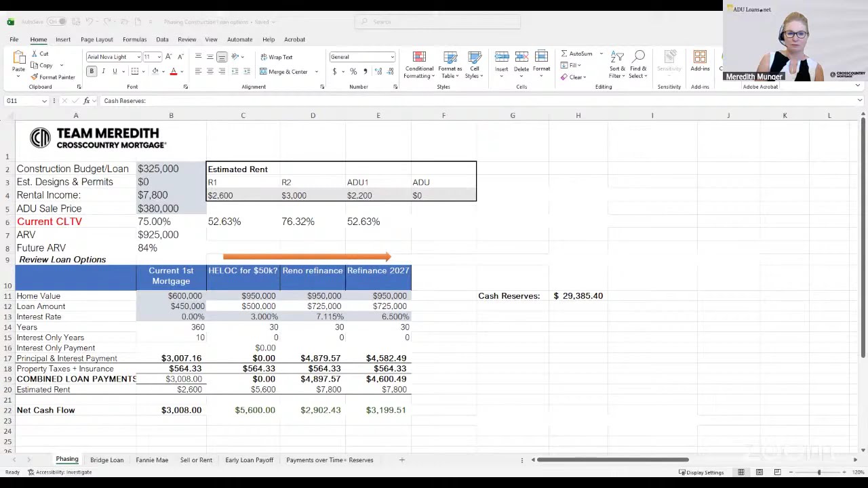Decrease indent icon
Viewport: 868px width, 488px height.
[x=235, y=71]
